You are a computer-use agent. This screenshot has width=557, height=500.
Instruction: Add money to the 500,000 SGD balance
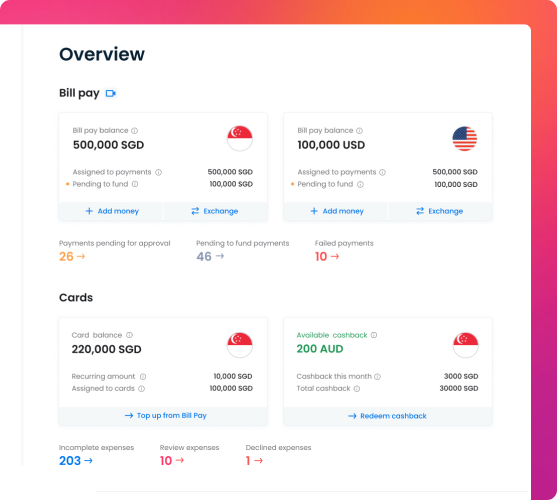tap(111, 211)
